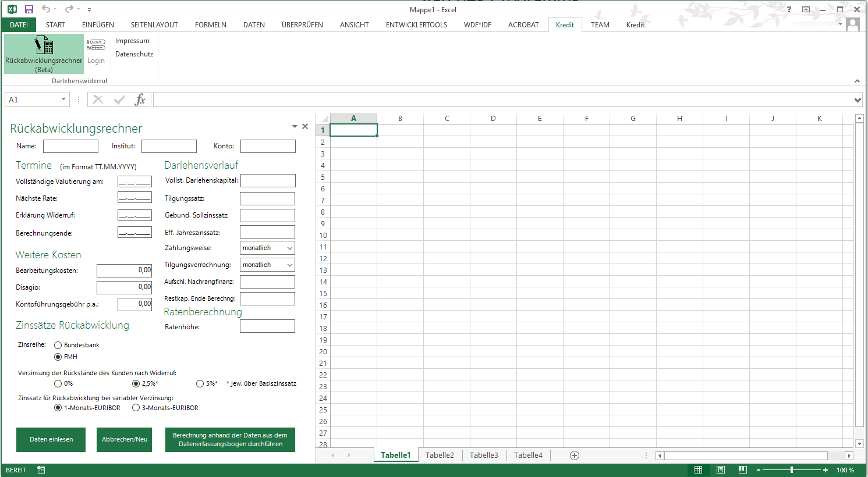Select 3-Monats-EURIBOR option
This screenshot has width=868, height=477.
[x=136, y=408]
